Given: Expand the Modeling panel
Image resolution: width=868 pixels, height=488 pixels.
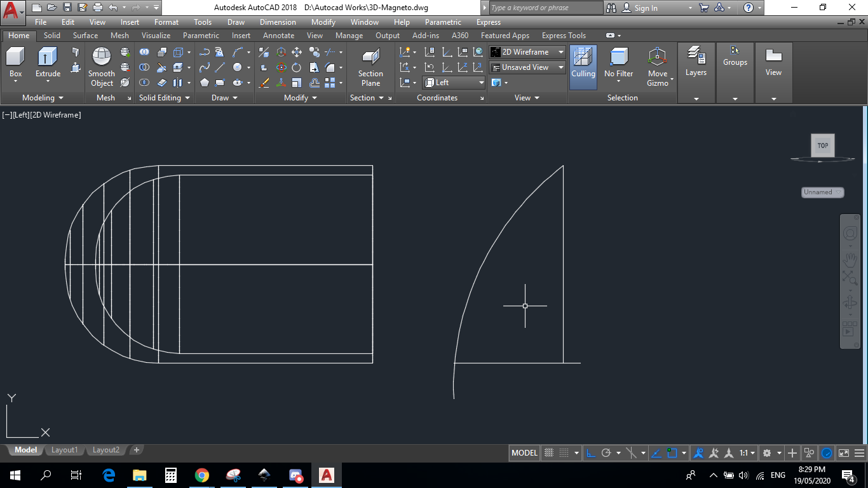Looking at the screenshot, I should [x=43, y=98].
